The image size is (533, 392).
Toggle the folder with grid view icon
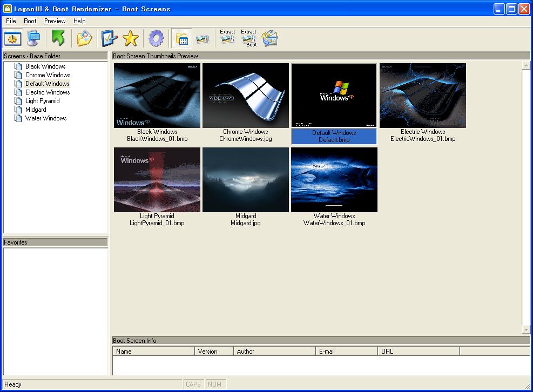tap(182, 38)
